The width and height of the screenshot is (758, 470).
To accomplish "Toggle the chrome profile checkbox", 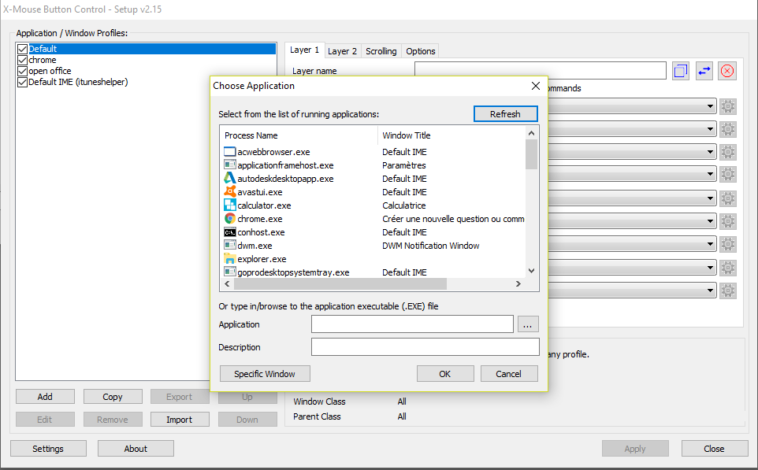I will click(22, 60).
